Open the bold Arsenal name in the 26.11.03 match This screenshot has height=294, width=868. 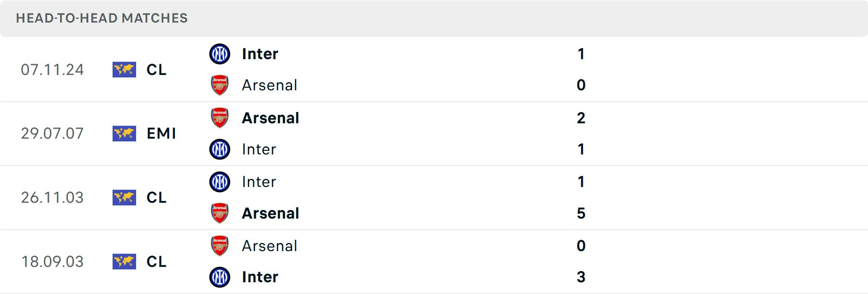(270, 213)
